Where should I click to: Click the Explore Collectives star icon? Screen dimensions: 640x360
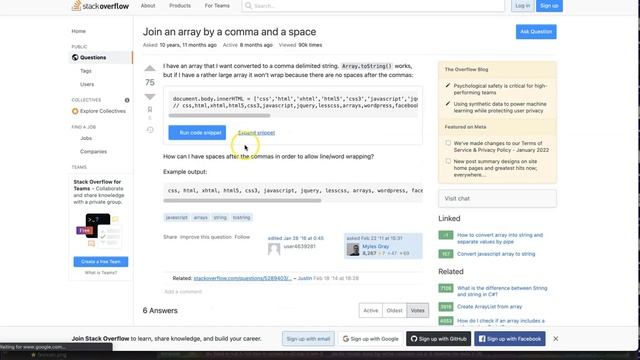pos(75,111)
